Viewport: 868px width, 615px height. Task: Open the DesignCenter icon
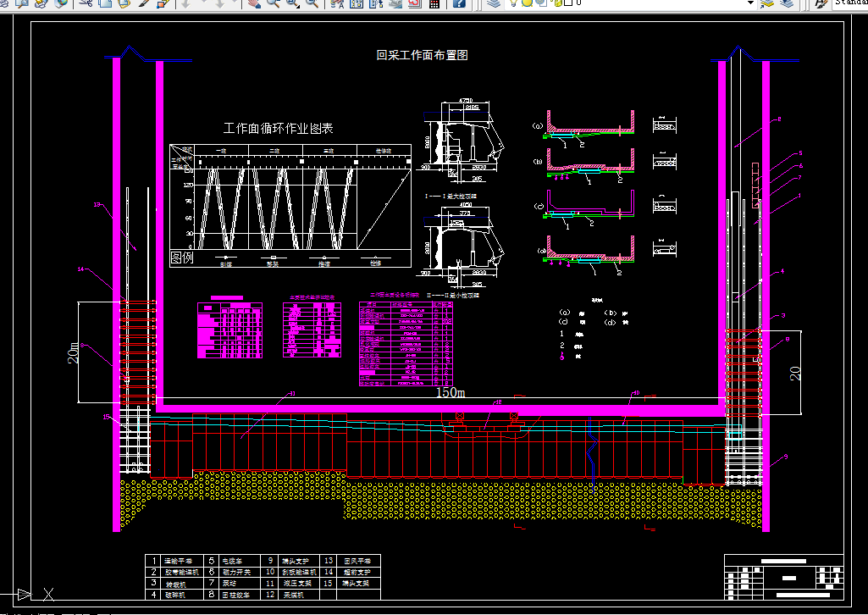(356, 3)
